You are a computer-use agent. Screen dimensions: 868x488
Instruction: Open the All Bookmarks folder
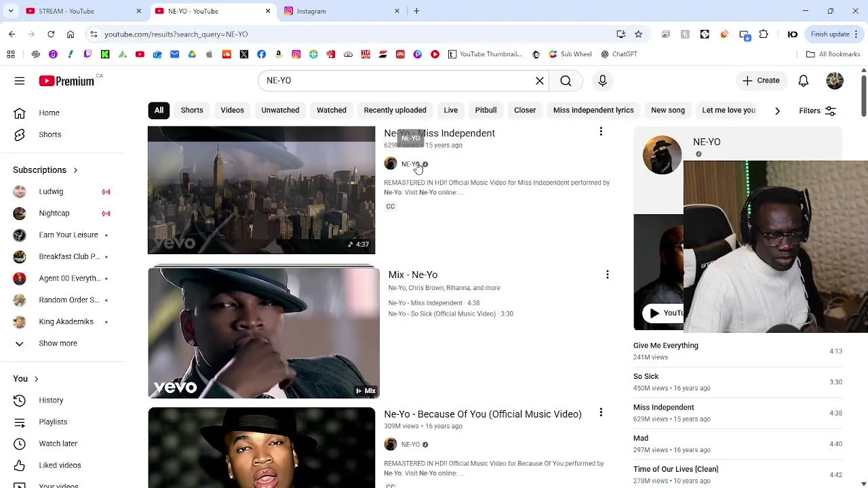[833, 54]
